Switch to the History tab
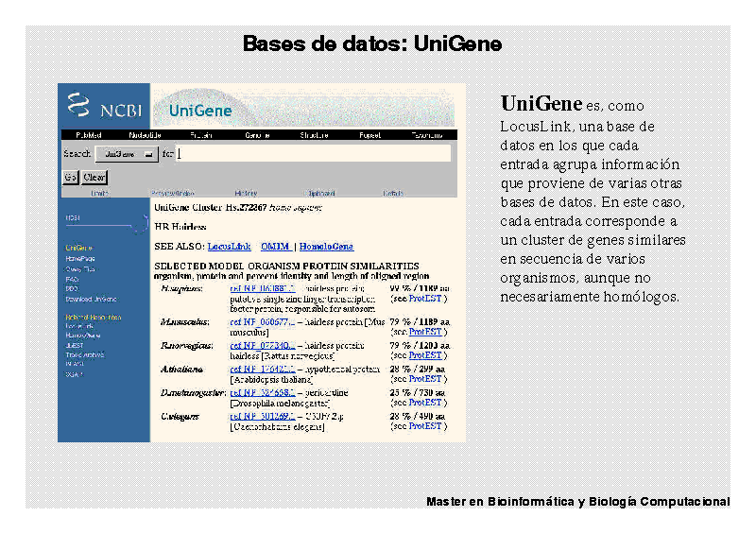 [245, 193]
